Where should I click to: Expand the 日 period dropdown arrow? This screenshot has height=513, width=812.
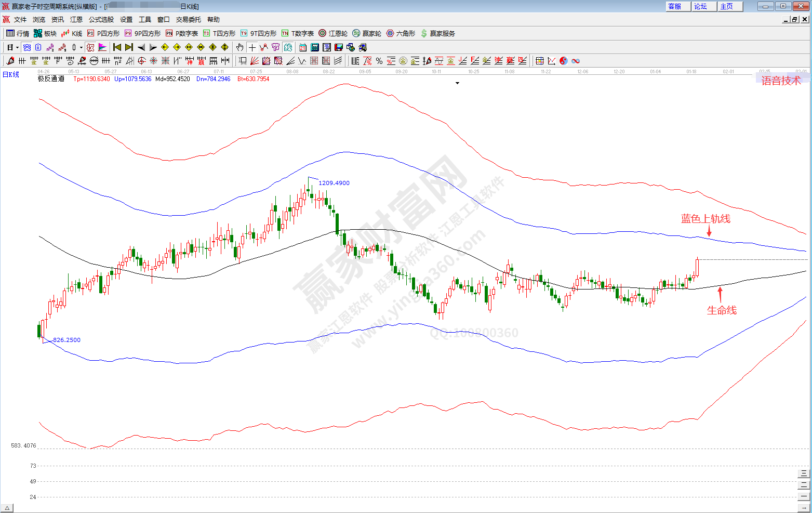pyautogui.click(x=17, y=47)
